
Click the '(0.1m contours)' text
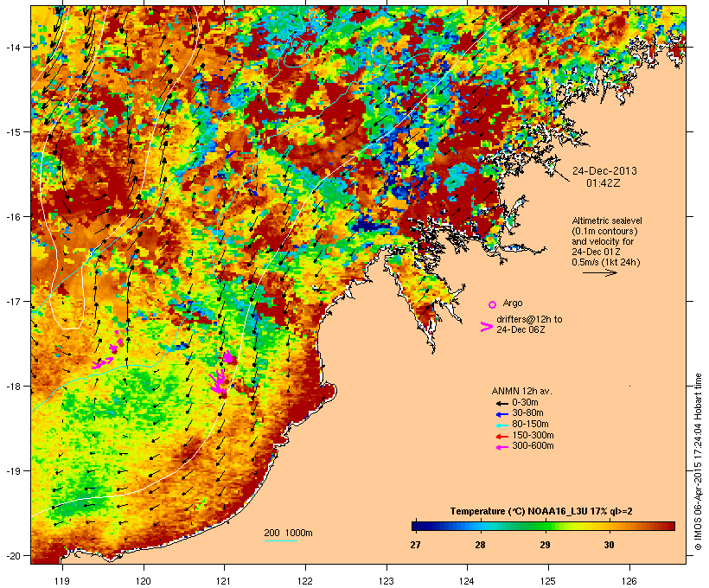(x=604, y=231)
